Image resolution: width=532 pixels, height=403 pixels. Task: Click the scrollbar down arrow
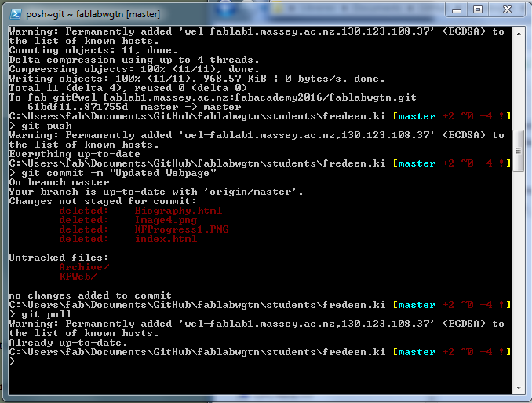[x=519, y=388]
